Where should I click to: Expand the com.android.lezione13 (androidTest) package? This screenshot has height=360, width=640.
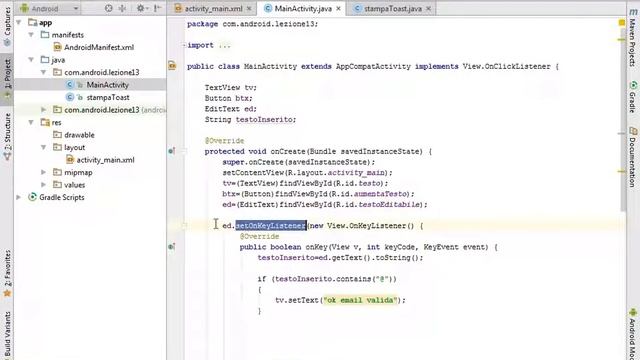pos(43,110)
